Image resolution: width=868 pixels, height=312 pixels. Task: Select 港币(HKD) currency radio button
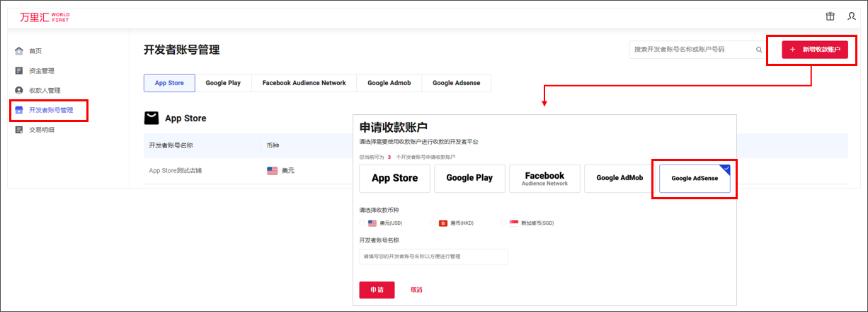433,223
